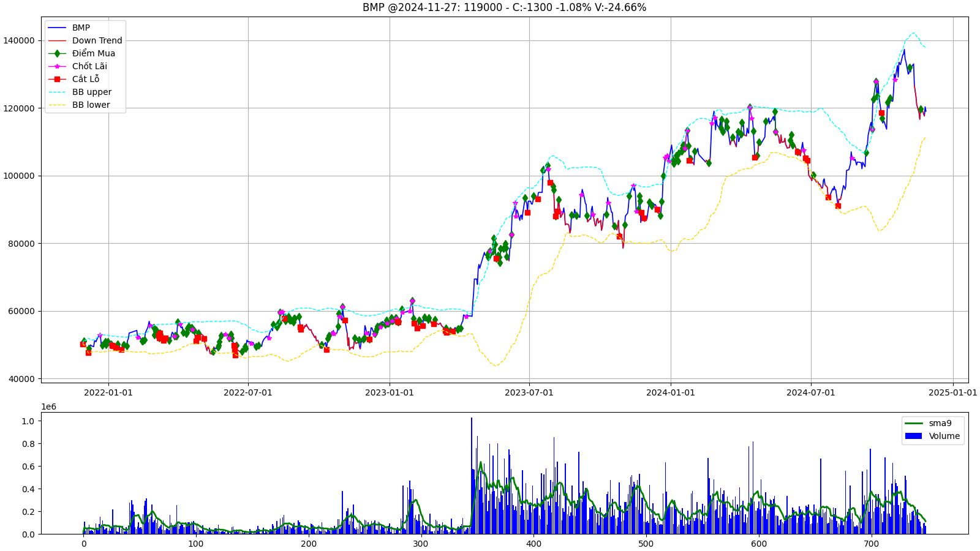Click the 0.6 volume axis label
Screen dimensions: 980x551
point(28,467)
